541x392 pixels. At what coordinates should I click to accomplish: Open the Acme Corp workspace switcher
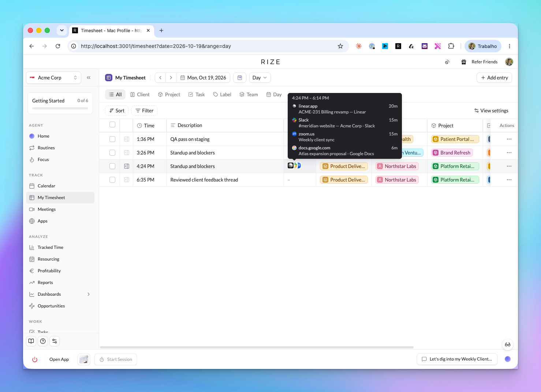click(x=53, y=78)
